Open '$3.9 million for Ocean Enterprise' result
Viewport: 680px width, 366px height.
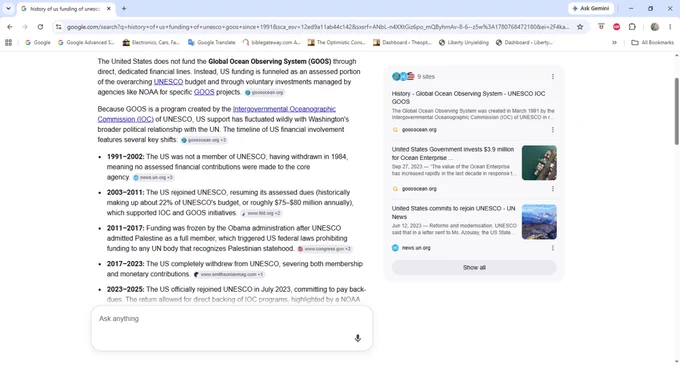click(453, 154)
